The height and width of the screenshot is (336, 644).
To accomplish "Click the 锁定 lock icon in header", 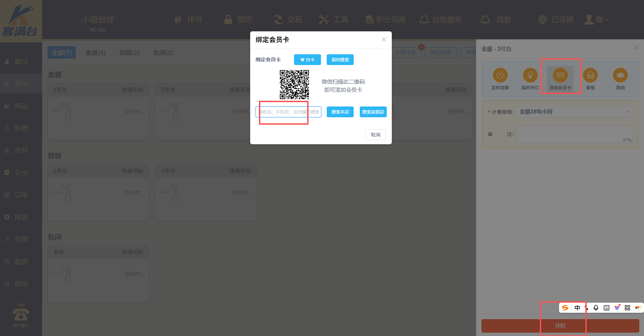I will pyautogui.click(x=228, y=20).
